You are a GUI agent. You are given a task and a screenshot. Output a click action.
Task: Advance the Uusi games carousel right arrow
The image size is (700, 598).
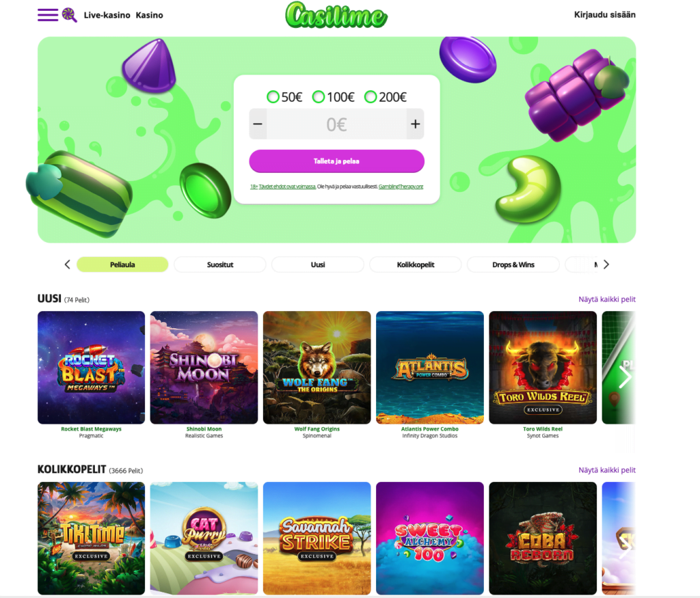(625, 377)
